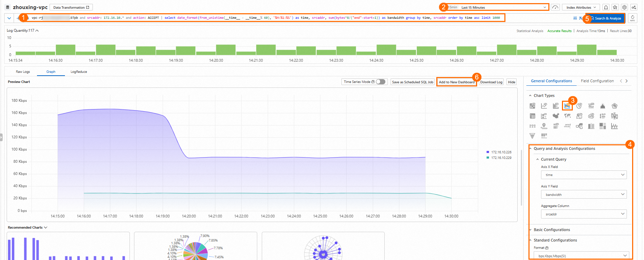This screenshot has height=260, width=644.
Task: Click the Download Log button
Action: [x=491, y=82]
